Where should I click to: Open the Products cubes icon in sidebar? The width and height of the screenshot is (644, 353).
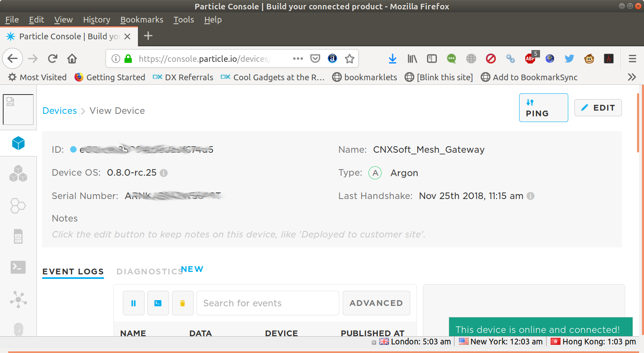click(18, 174)
